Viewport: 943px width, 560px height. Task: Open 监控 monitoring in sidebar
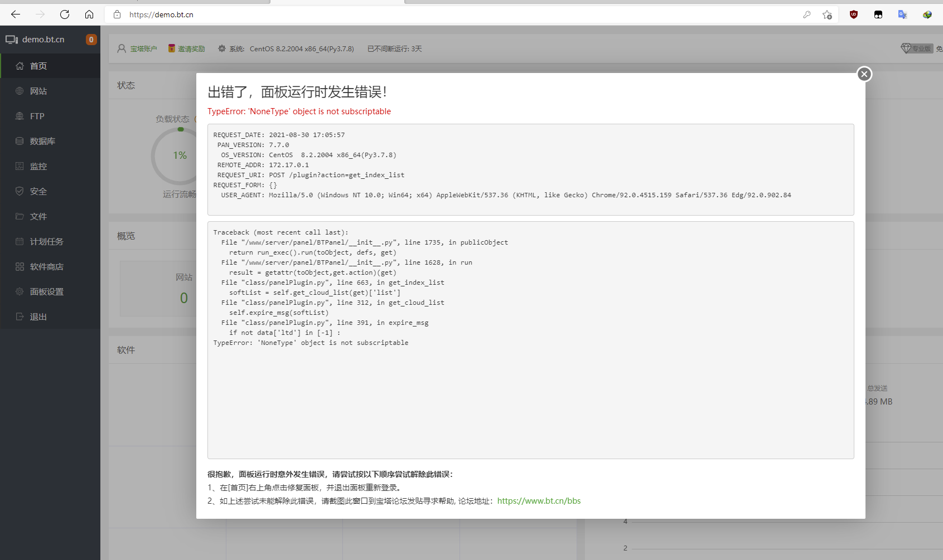(x=50, y=166)
